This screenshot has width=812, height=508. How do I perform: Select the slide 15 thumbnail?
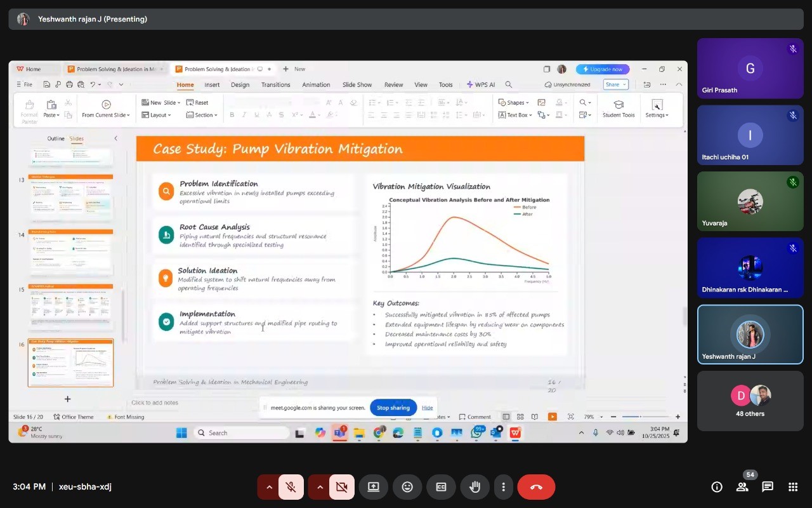point(71,308)
